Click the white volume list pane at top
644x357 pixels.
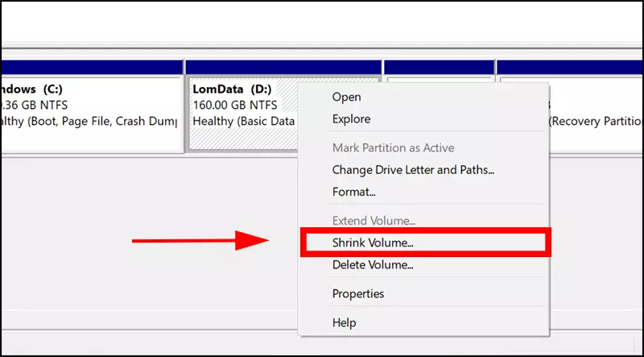click(x=322, y=22)
